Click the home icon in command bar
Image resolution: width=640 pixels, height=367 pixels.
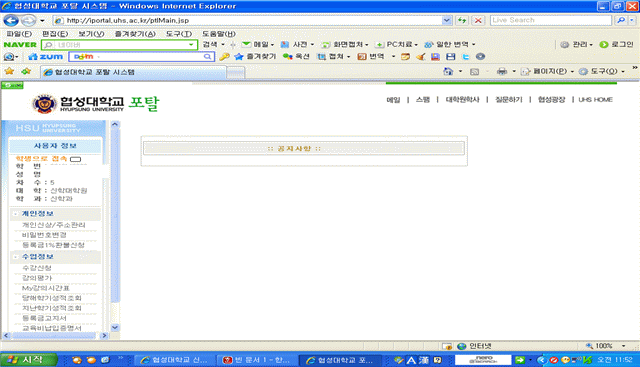click(448, 71)
